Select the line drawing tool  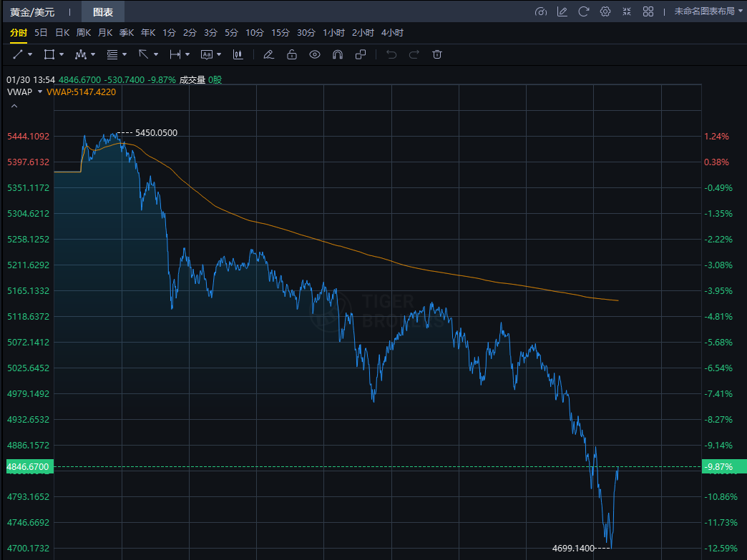coord(19,54)
